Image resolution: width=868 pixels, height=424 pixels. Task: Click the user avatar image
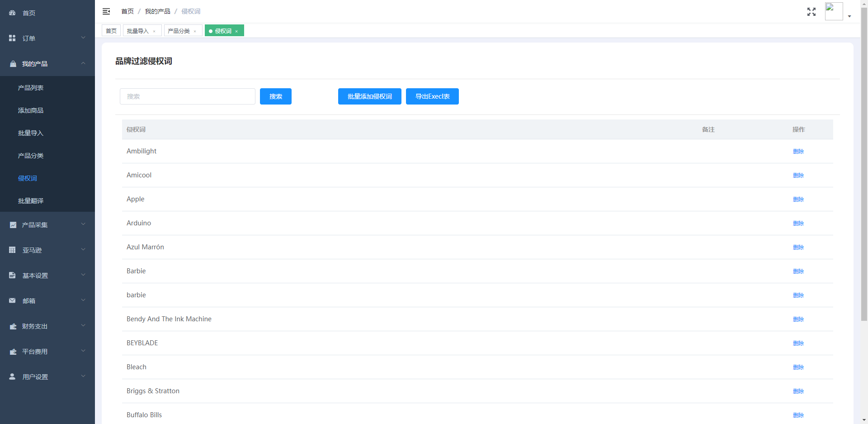[833, 11]
